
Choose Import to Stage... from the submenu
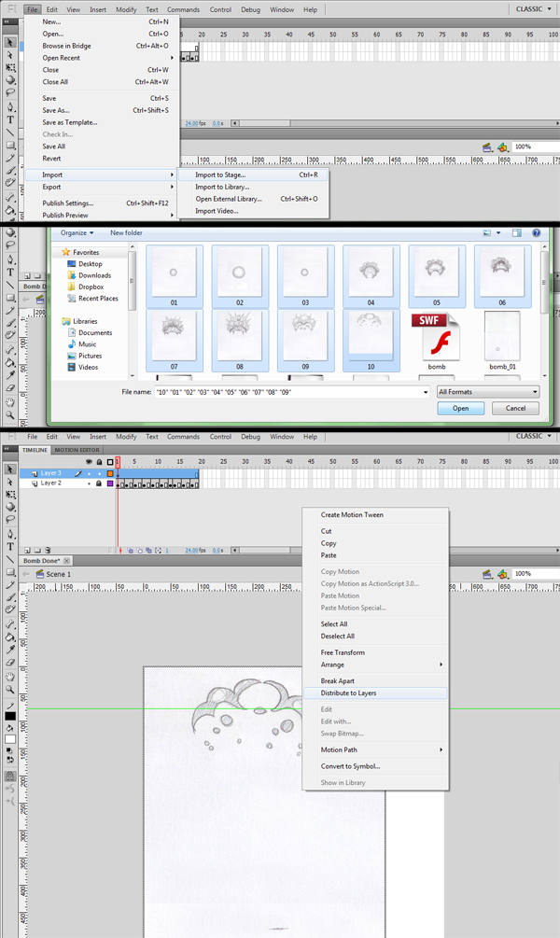pos(254,175)
